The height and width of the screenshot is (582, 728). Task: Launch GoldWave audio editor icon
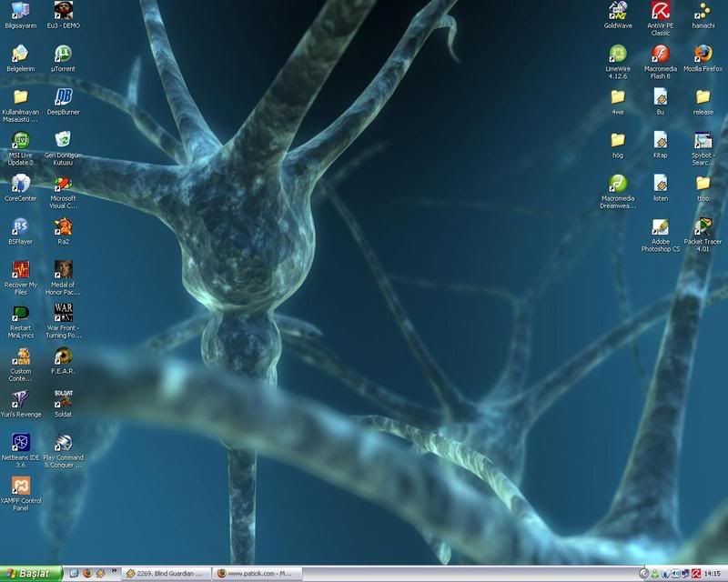(618, 15)
